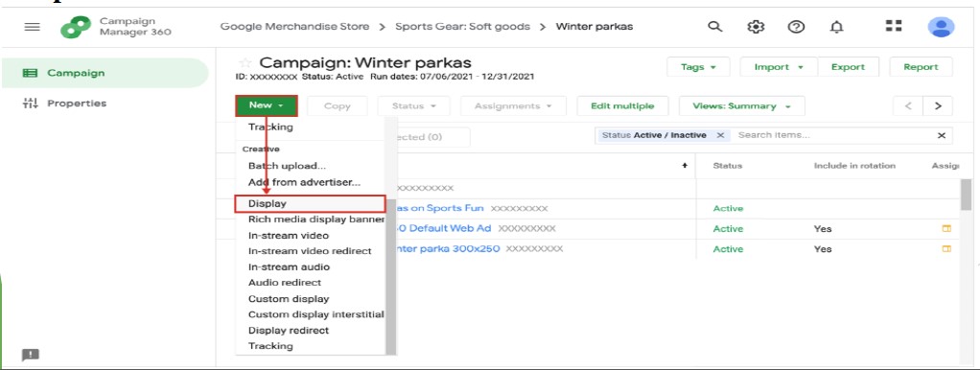Open the parka 300x250 creative link
This screenshot has height=370, width=980.
tap(448, 249)
